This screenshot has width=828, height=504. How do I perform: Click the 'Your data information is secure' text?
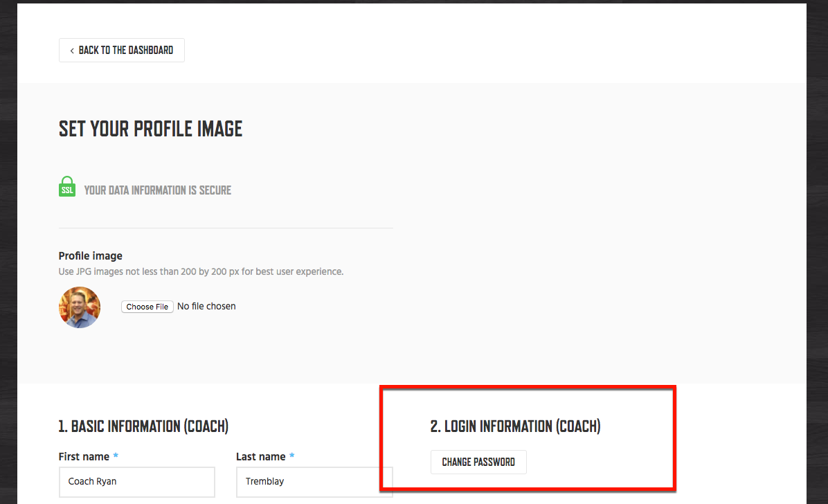click(x=158, y=190)
